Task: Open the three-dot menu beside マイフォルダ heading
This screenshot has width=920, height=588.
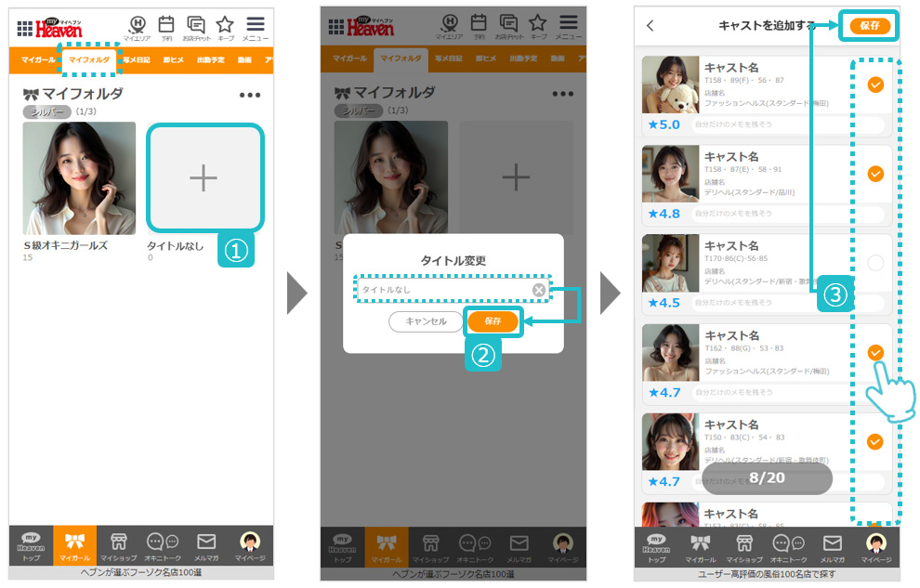Action: (250, 94)
